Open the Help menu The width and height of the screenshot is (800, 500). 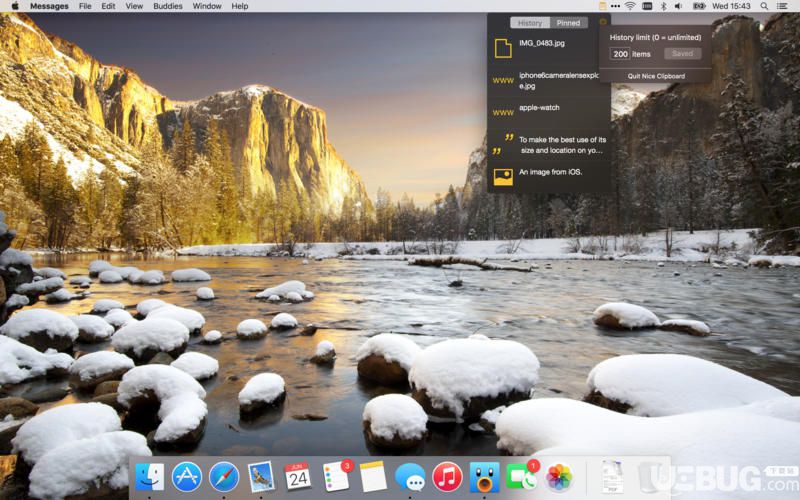coord(240,6)
